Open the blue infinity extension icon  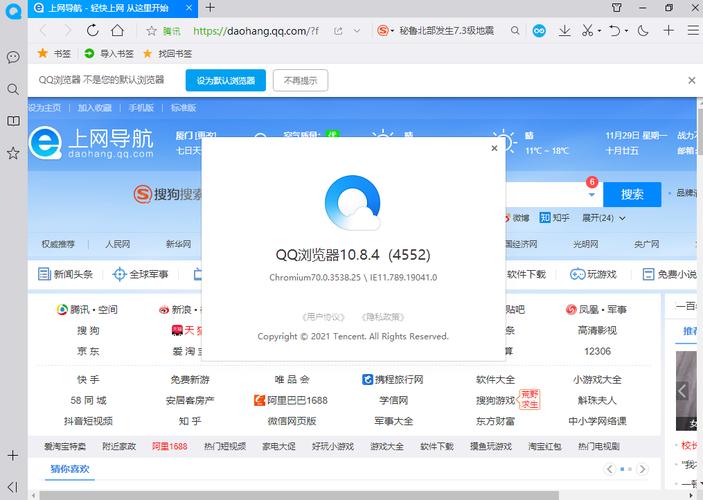tap(539, 30)
